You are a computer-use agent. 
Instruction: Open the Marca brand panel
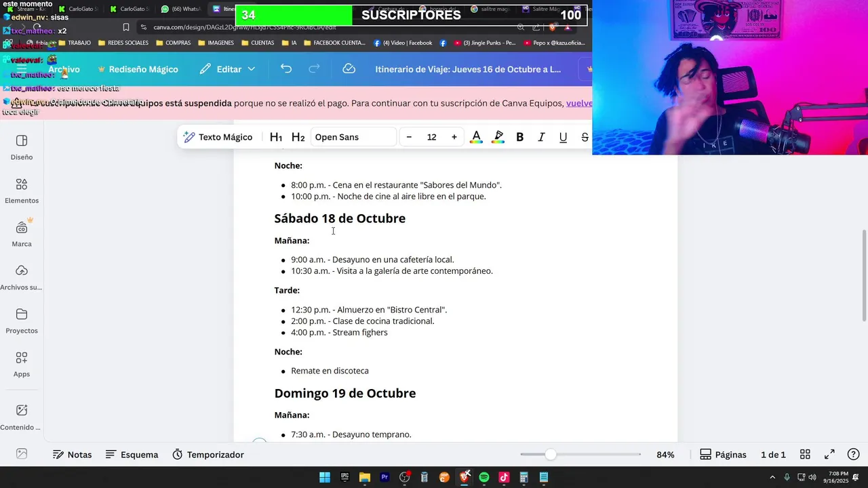pyautogui.click(x=22, y=233)
